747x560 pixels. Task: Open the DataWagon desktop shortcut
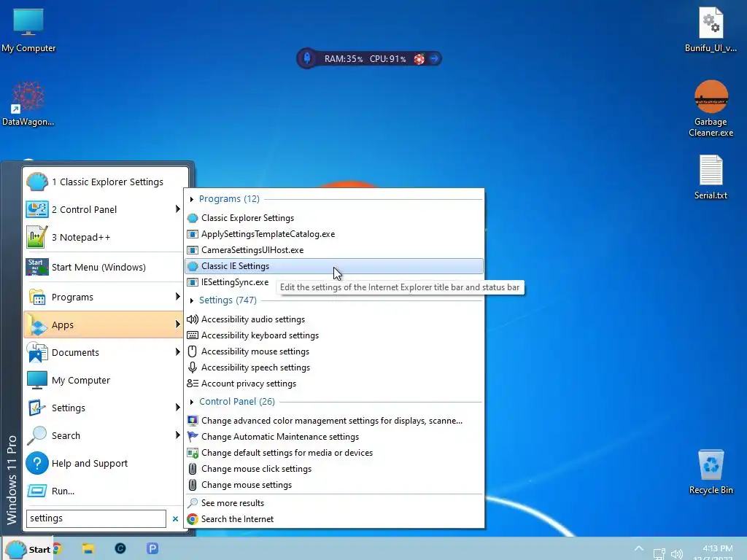point(28,104)
